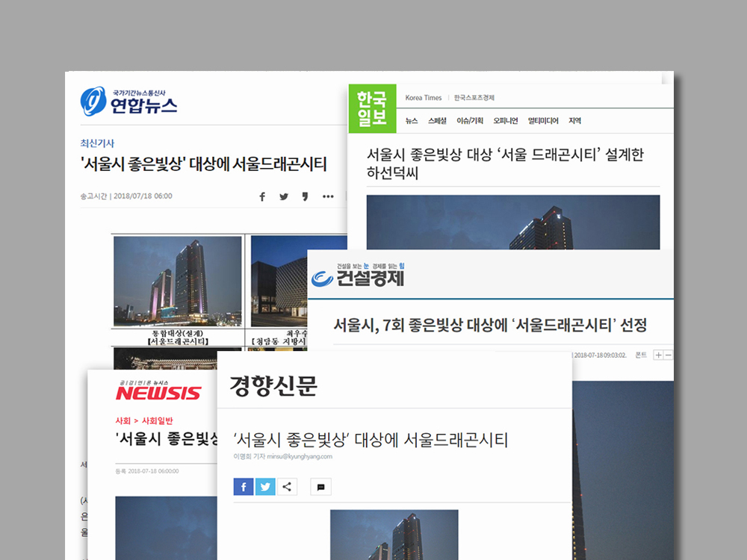Click the 경향신문 masthead logo
This screenshot has width=747, height=560.
coord(273,386)
